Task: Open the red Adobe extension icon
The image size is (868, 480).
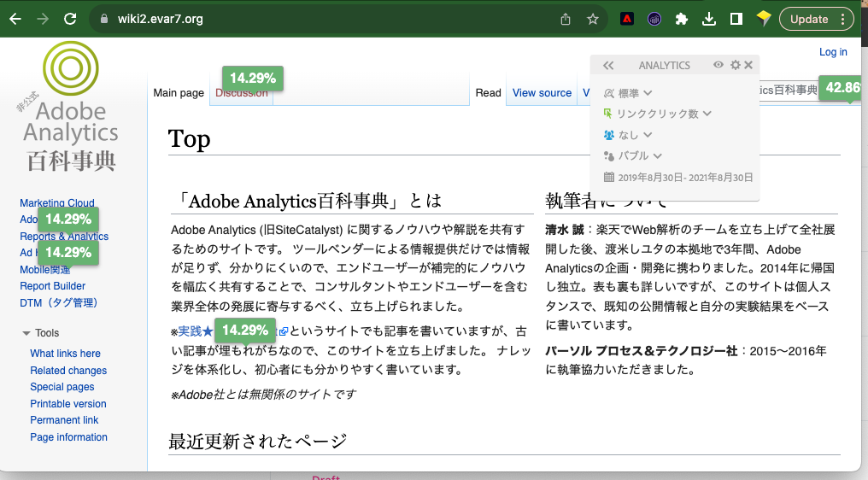Action: (x=626, y=20)
